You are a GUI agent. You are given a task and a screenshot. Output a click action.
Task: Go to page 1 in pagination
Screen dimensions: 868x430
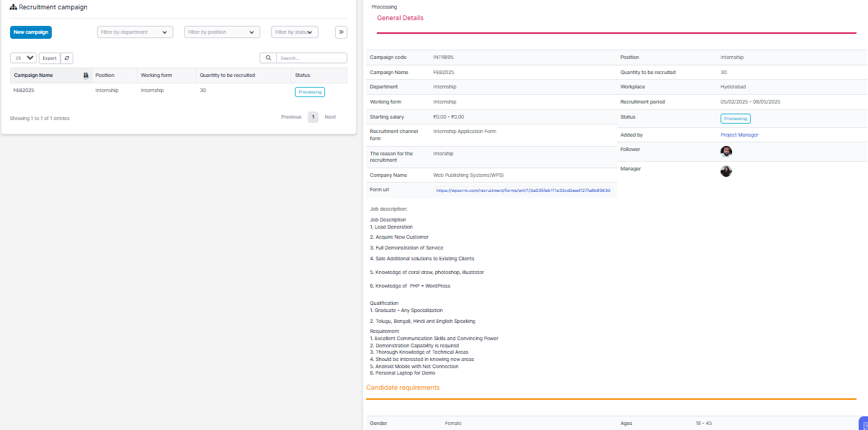click(313, 117)
